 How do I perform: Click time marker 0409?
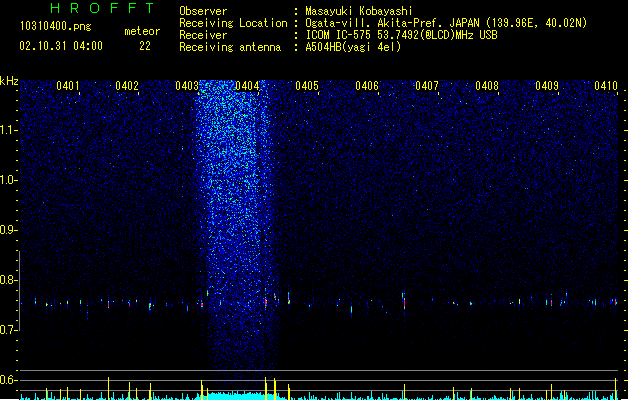(547, 86)
